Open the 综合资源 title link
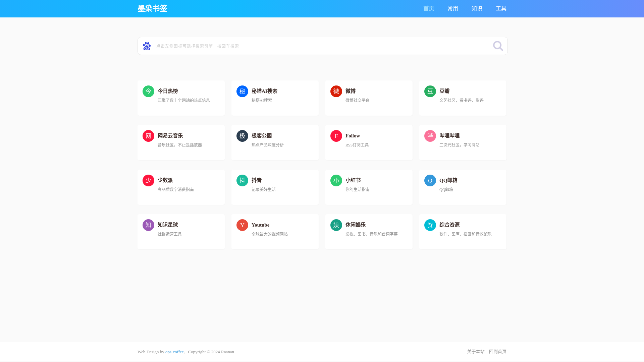 click(x=449, y=225)
